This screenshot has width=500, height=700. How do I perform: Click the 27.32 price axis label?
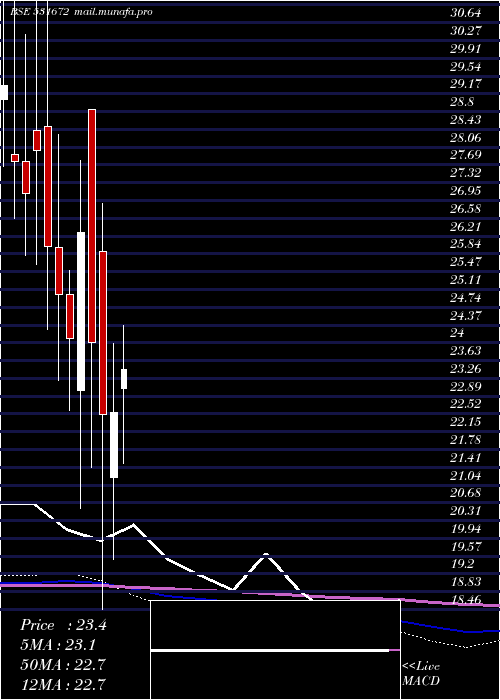466,173
